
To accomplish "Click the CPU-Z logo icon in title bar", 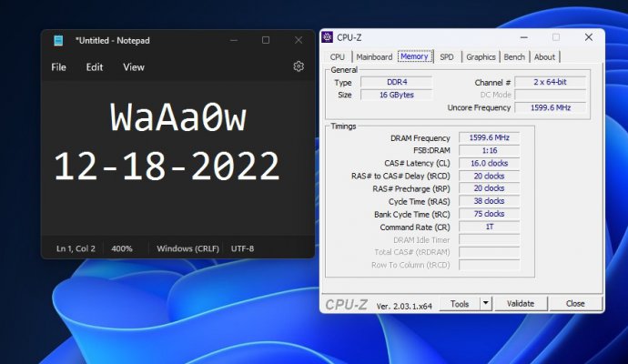I will tap(328, 37).
